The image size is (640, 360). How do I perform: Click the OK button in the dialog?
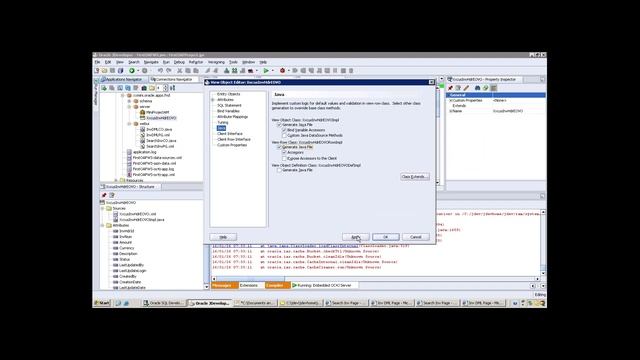coord(386,237)
